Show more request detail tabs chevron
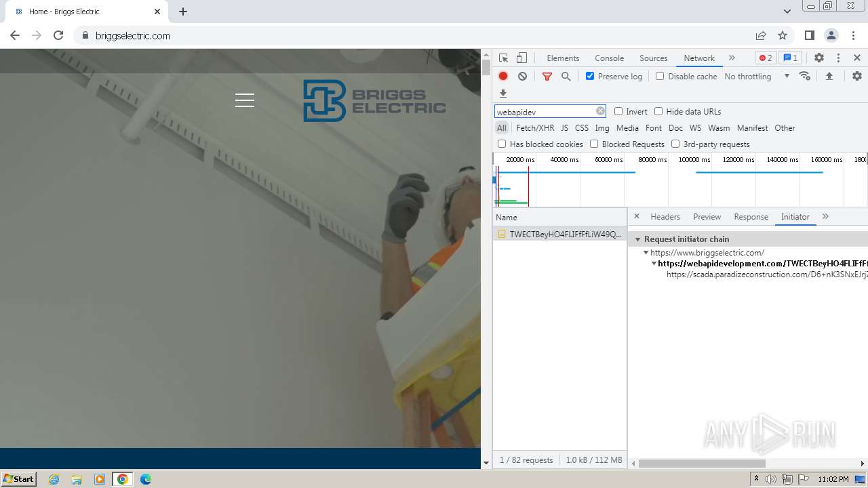Image resolution: width=868 pixels, height=488 pixels. point(825,216)
